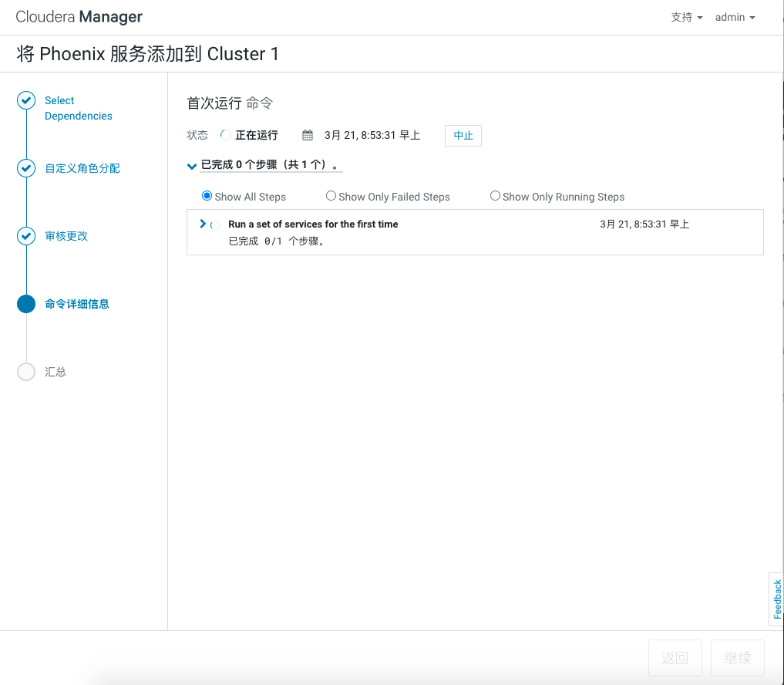Open the Feedback side tab
Screen dimensions: 784x685
[x=776, y=599]
